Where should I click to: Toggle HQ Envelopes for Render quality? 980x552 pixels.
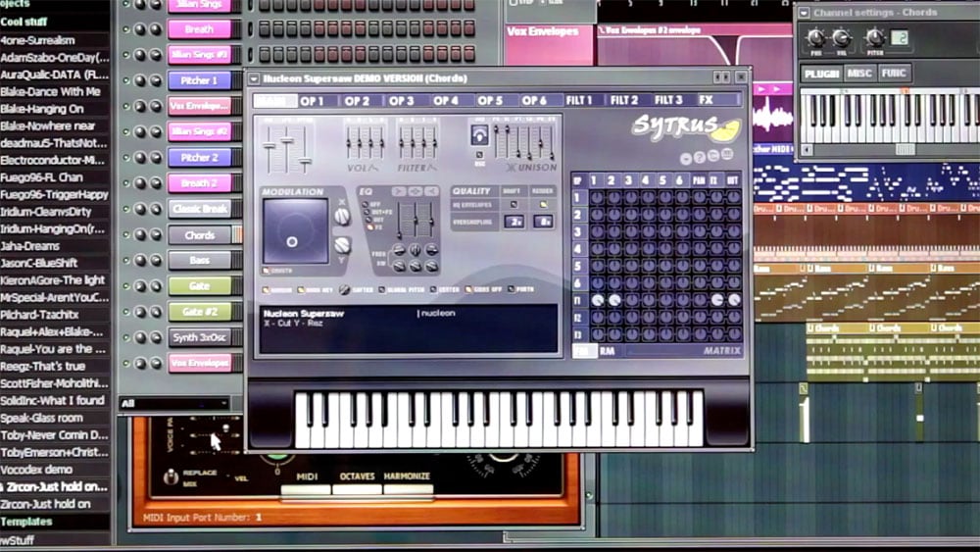click(543, 204)
